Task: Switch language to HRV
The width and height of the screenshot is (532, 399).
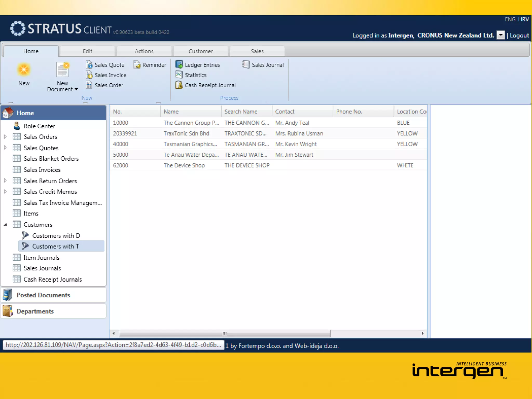Action: click(x=523, y=19)
